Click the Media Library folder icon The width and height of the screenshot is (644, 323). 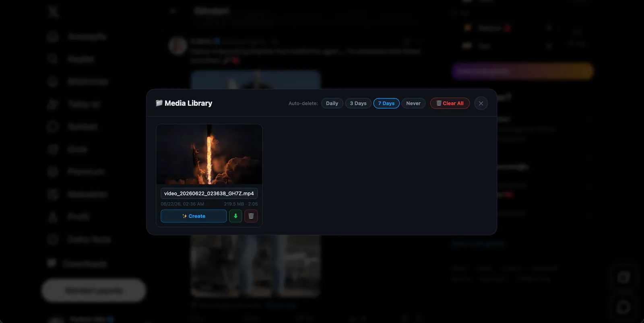tap(159, 103)
